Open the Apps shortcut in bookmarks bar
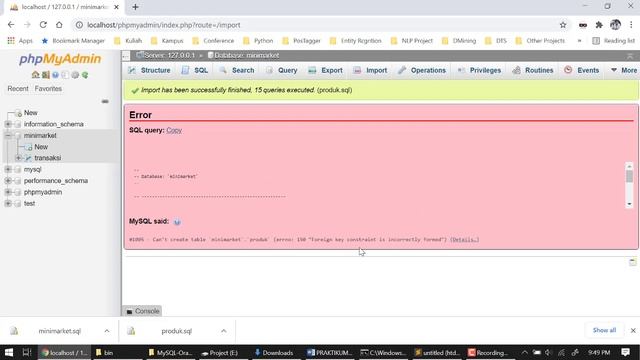640x360 pixels. (20, 41)
